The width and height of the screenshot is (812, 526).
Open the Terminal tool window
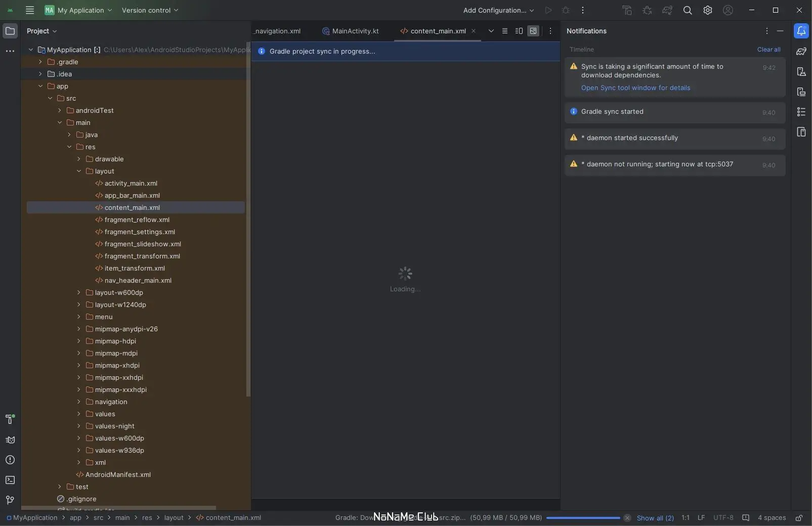[10, 480]
